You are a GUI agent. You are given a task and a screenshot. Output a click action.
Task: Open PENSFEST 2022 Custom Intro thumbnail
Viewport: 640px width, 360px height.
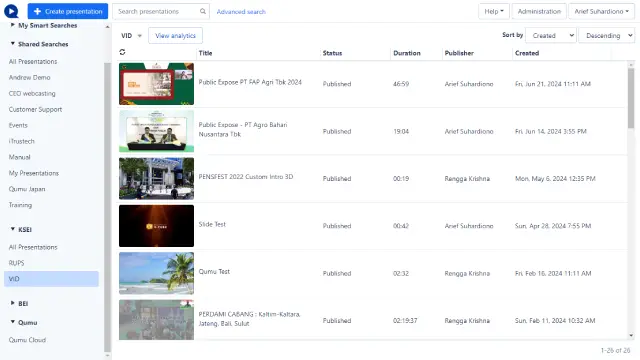[x=156, y=178]
